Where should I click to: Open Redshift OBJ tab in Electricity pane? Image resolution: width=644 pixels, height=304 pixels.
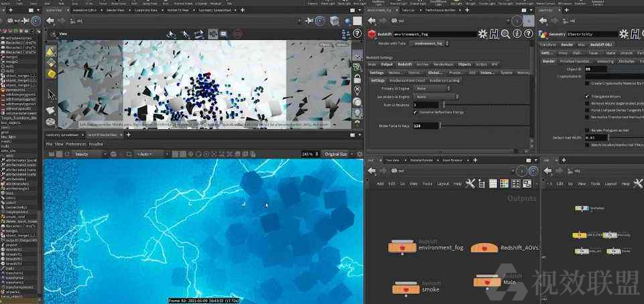(x=601, y=45)
